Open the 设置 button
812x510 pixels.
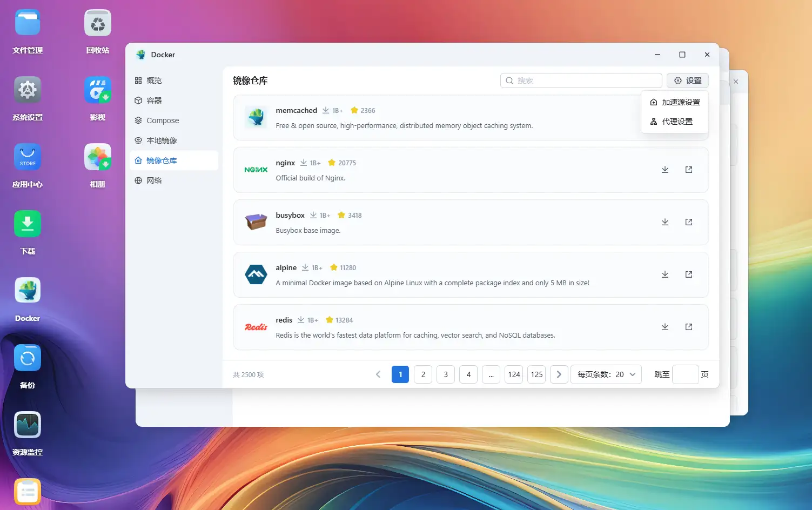(x=687, y=80)
